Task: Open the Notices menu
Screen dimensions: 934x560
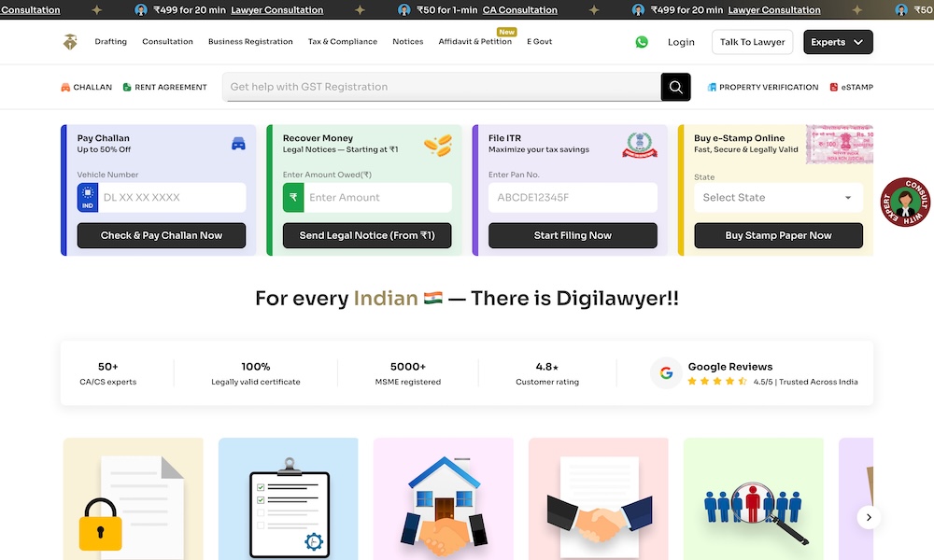Action: [408, 42]
